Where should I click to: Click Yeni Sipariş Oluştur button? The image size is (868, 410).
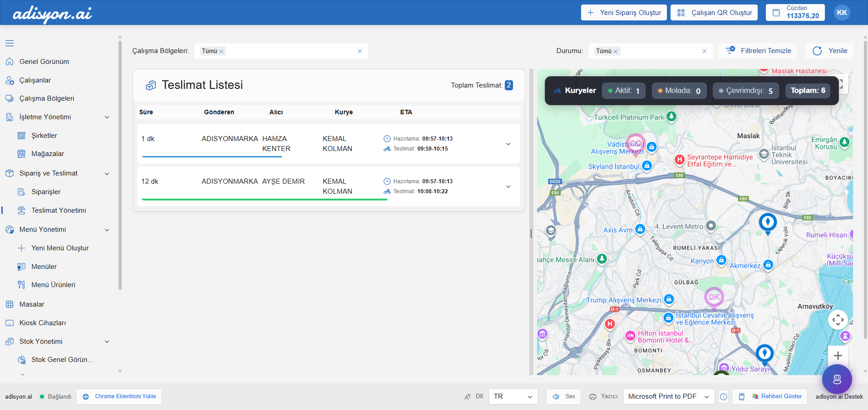click(x=624, y=13)
